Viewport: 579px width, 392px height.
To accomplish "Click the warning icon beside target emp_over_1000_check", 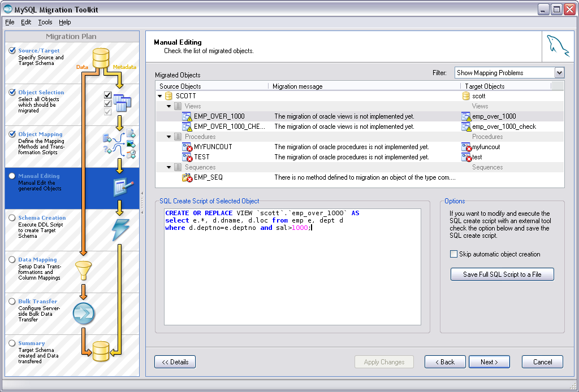I will point(466,127).
